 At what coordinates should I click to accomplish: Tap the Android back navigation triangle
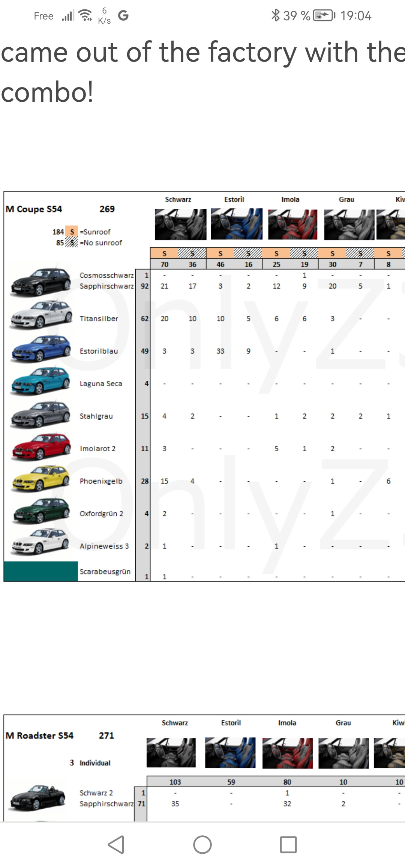[116, 845]
